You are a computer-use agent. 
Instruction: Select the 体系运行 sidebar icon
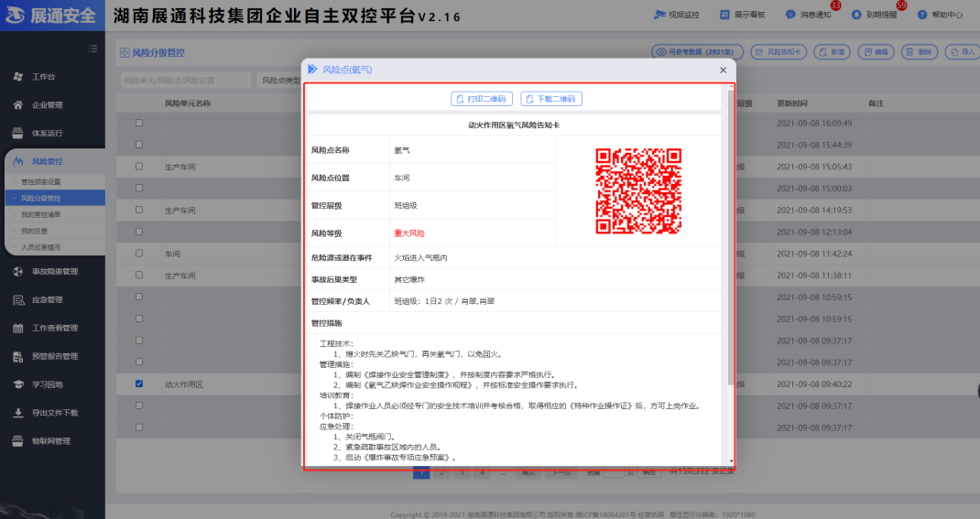click(18, 133)
